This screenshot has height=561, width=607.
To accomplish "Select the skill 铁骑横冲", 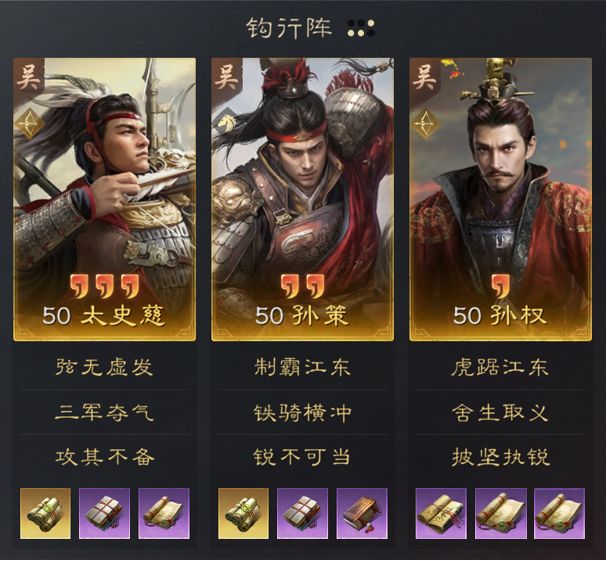I will 303,412.
